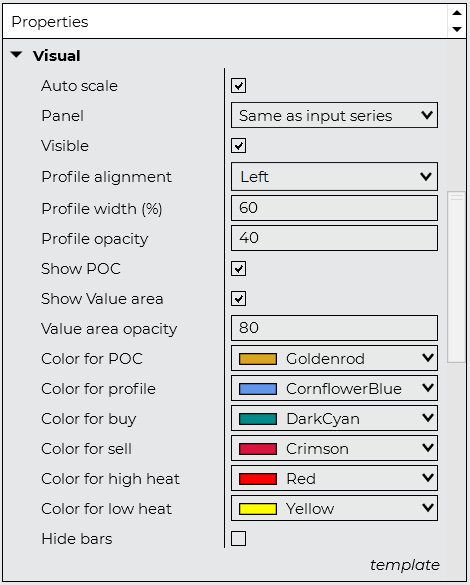Image resolution: width=470 pixels, height=585 pixels.
Task: Click the Visual section heading
Action: (x=57, y=56)
